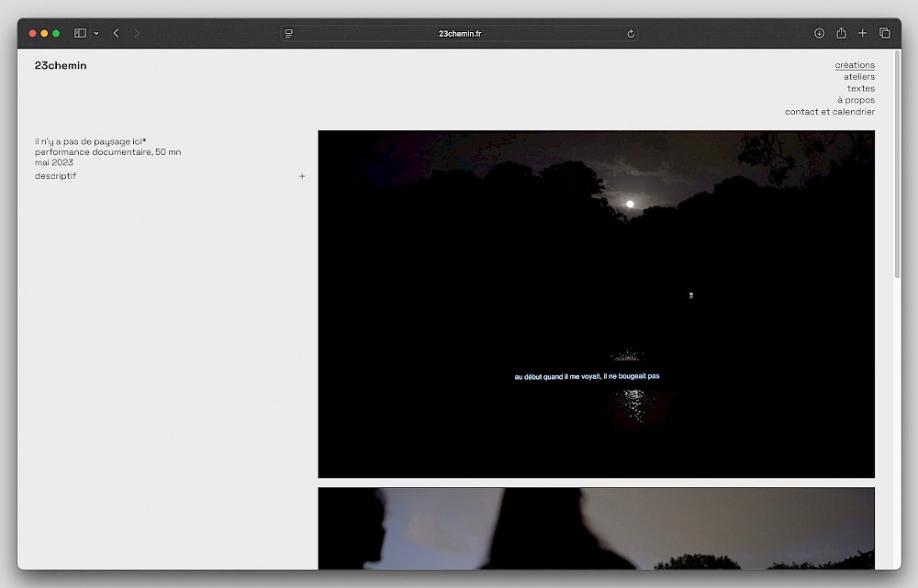Open the Share menu

click(841, 33)
